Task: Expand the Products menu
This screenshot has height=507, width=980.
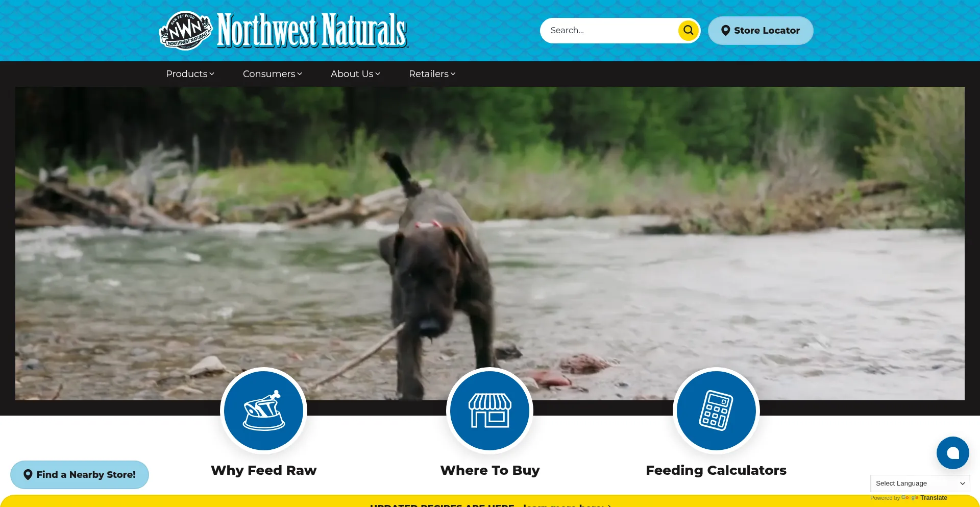Action: click(x=190, y=74)
